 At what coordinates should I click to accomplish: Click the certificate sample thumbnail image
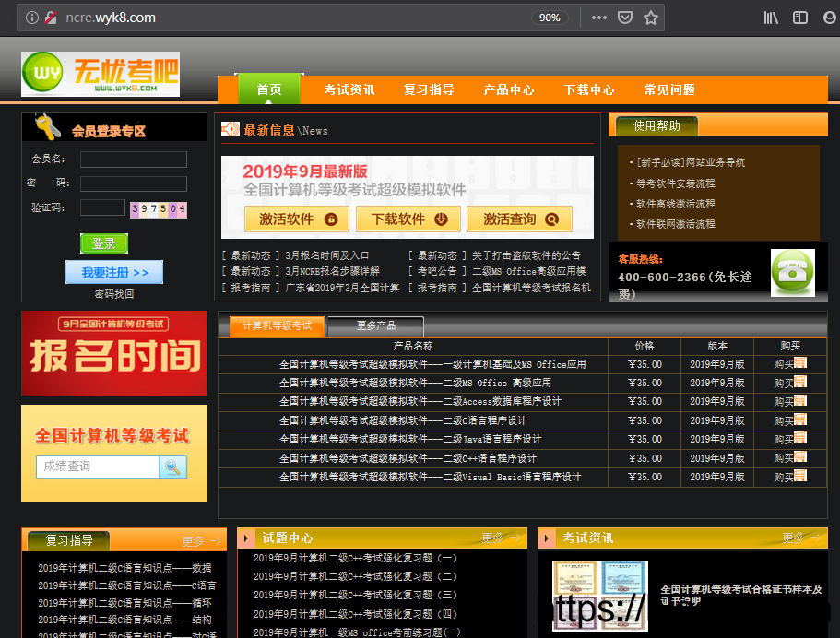point(600,596)
